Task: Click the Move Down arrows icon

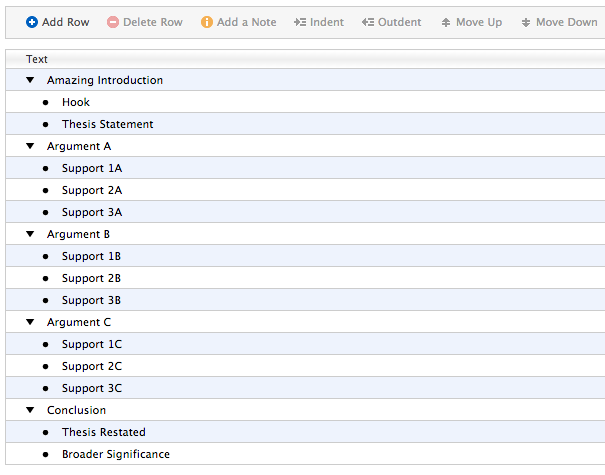Action: click(526, 22)
